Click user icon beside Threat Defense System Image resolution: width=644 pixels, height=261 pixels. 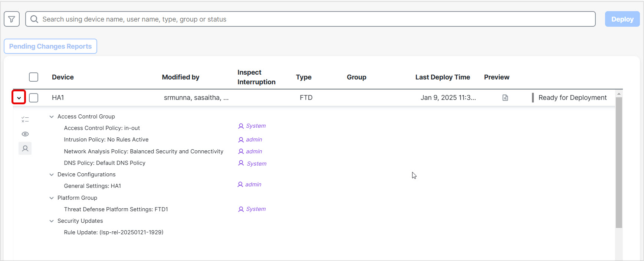[241, 209]
